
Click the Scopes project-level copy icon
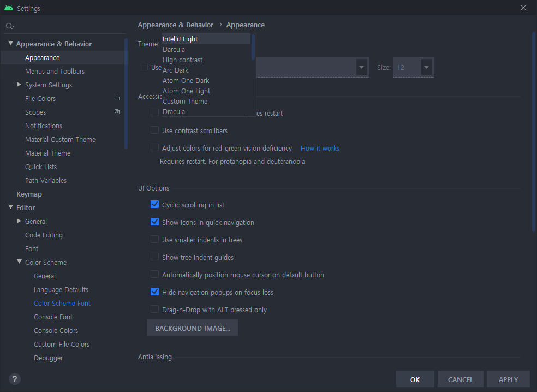117,112
